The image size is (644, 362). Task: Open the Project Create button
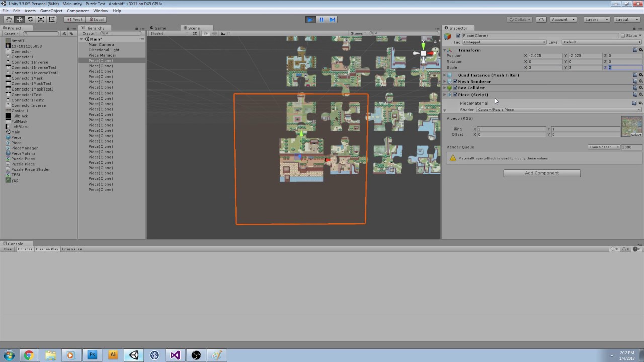pos(11,34)
